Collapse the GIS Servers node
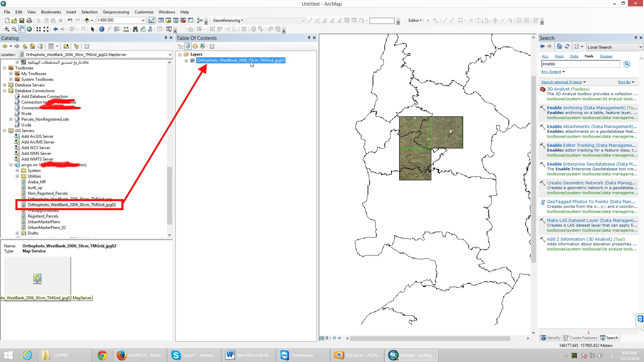The width and height of the screenshot is (644, 362). tap(5, 131)
